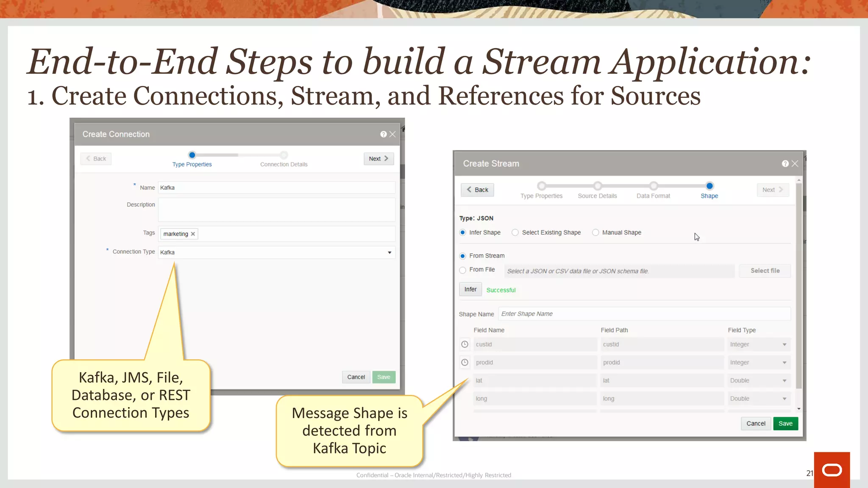Save the stream
The width and height of the screenshot is (868, 488).
point(785,424)
